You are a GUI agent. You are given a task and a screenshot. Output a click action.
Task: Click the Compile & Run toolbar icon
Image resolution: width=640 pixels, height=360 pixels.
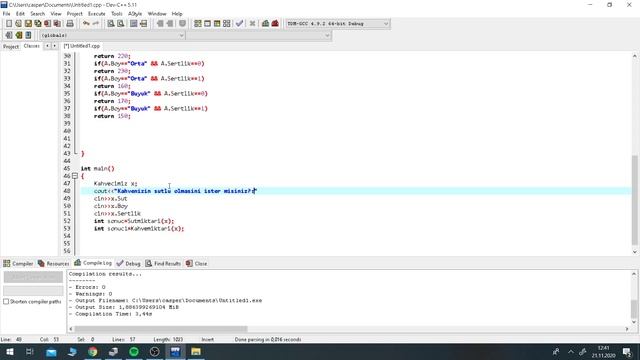217,24
